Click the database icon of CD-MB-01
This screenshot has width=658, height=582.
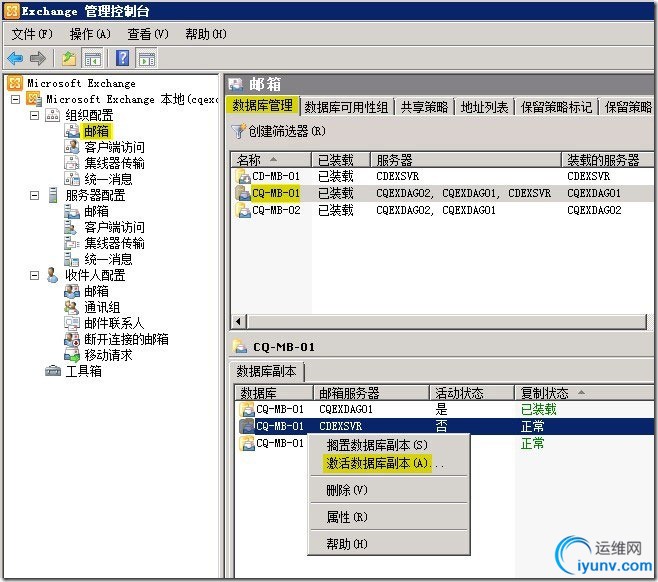click(x=243, y=176)
